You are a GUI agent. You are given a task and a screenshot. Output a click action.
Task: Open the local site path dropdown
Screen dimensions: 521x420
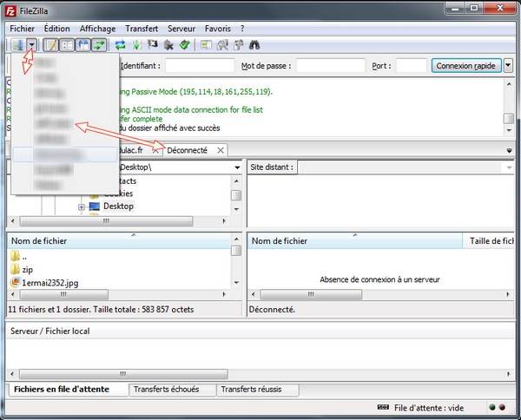tap(237, 167)
